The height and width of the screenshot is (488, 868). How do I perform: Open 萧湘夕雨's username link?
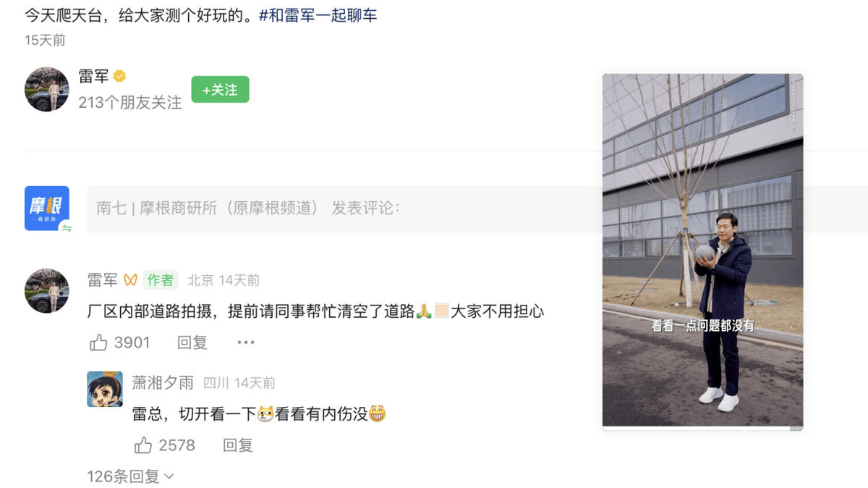(x=163, y=382)
